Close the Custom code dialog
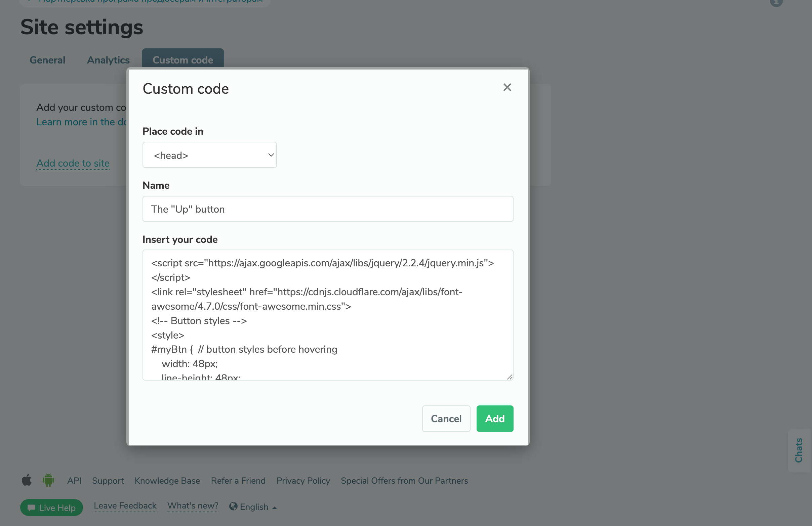Image resolution: width=812 pixels, height=526 pixels. pyautogui.click(x=507, y=87)
